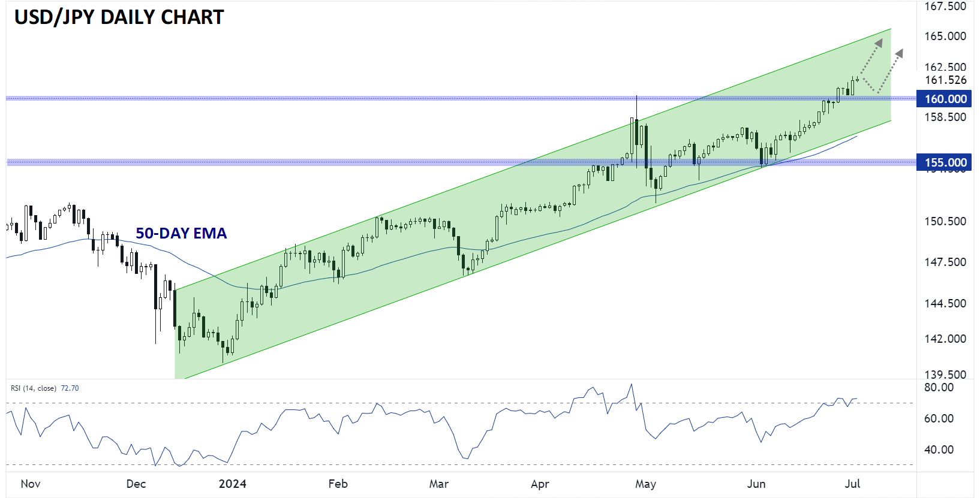This screenshot has height=498, width=980.
Task: Click the Mar date axis label
Action: tap(439, 484)
